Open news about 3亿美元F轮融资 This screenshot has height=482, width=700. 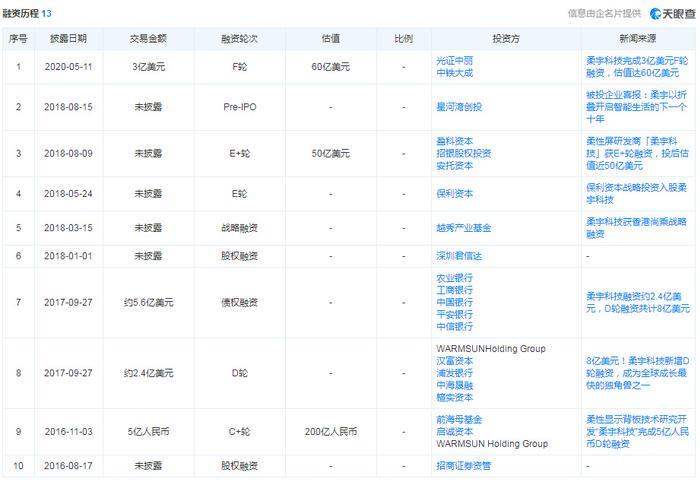tap(637, 67)
